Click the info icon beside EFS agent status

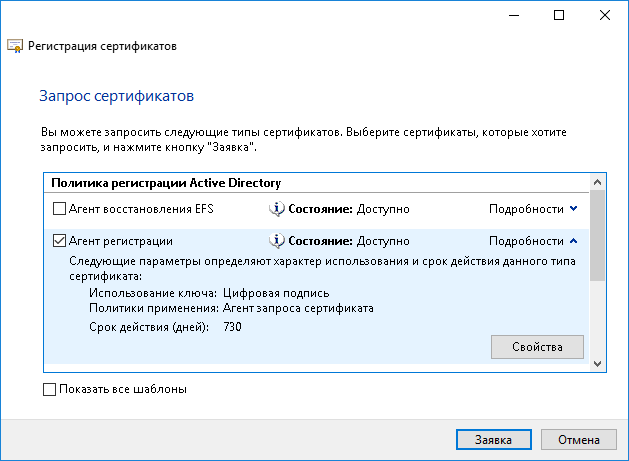(277, 209)
